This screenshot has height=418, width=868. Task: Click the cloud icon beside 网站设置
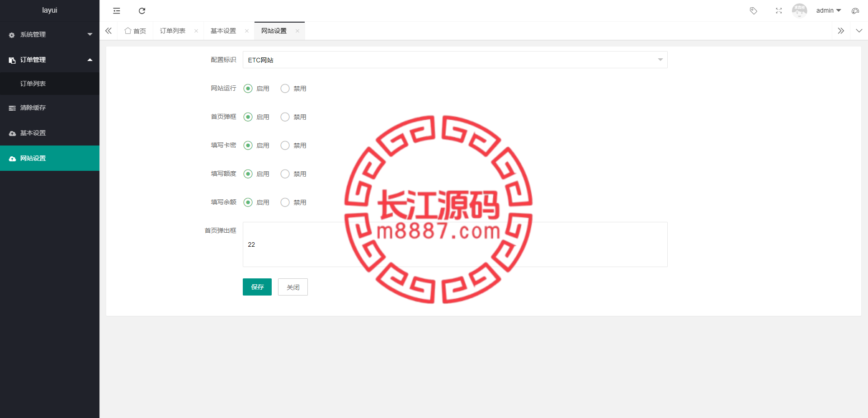coord(12,159)
